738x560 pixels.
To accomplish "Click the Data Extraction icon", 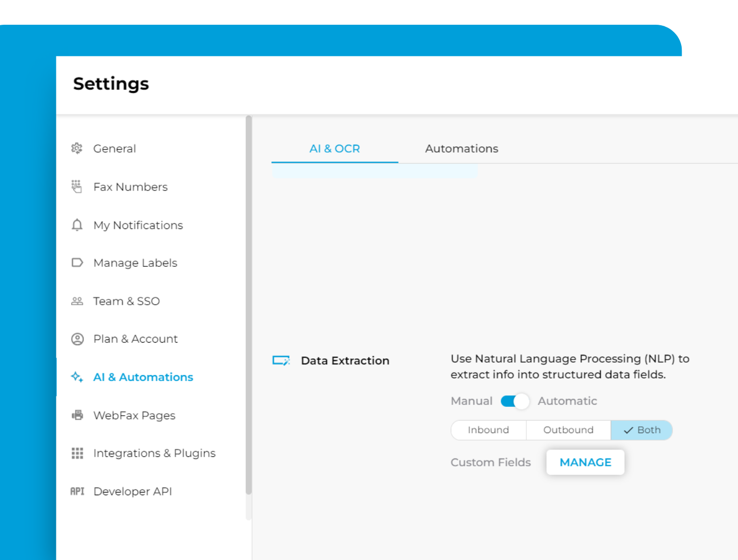I will coord(281,361).
